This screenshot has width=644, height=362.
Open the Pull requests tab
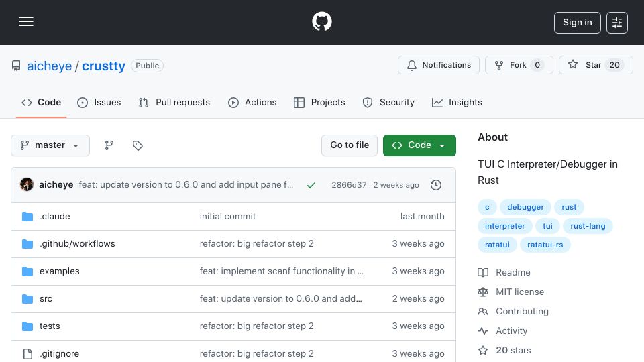point(174,102)
